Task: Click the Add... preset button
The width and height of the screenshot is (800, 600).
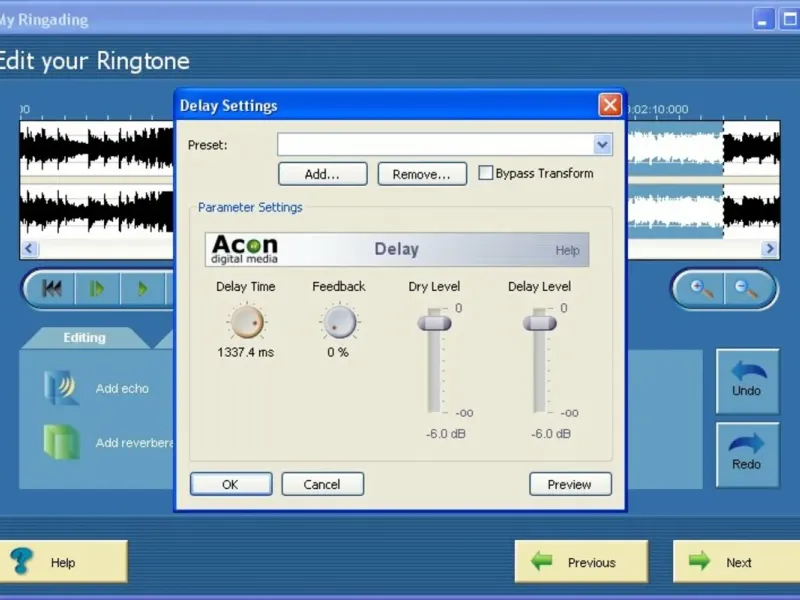Action: [322, 174]
